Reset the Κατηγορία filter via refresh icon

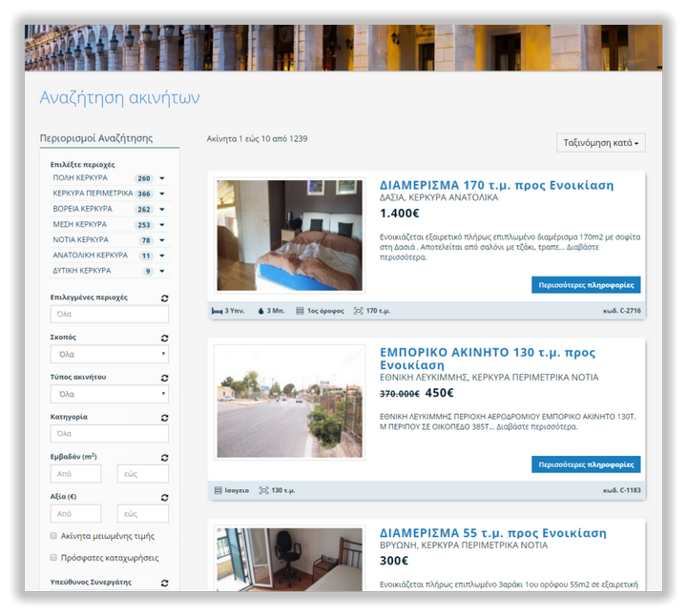(165, 418)
